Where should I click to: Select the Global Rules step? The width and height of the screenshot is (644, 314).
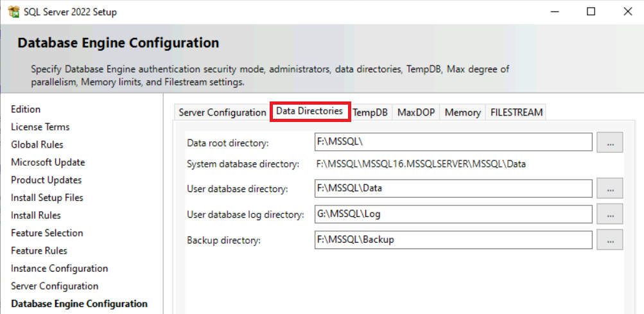coord(37,144)
